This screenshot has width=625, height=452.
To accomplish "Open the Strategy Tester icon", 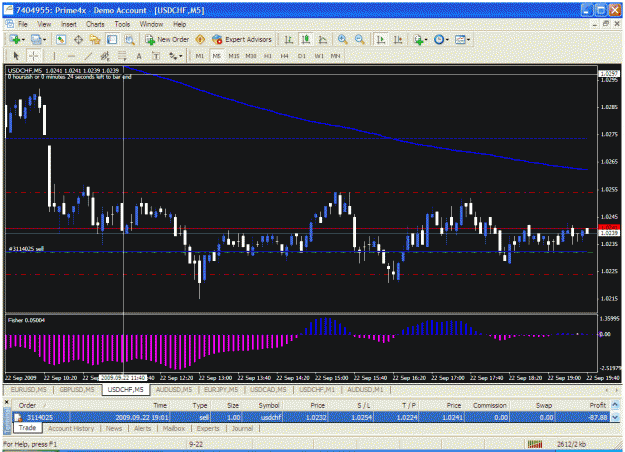I will 130,39.
